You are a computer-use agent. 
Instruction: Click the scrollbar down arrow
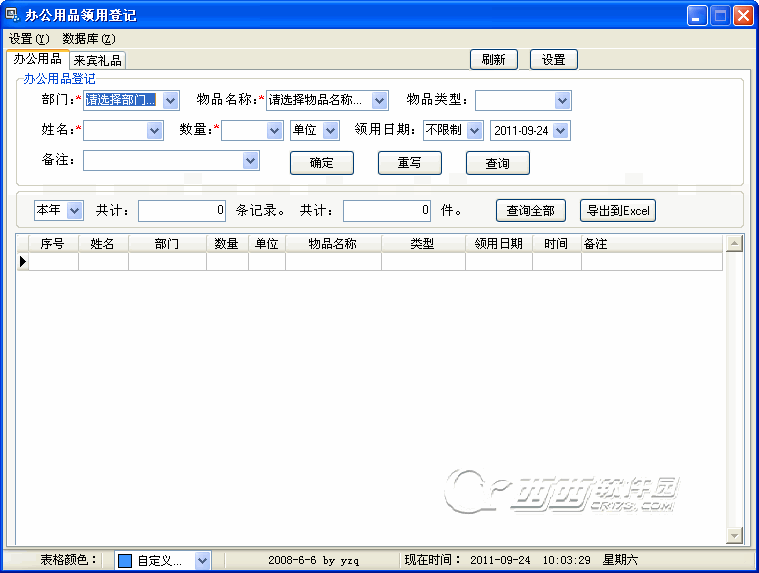pos(734,535)
